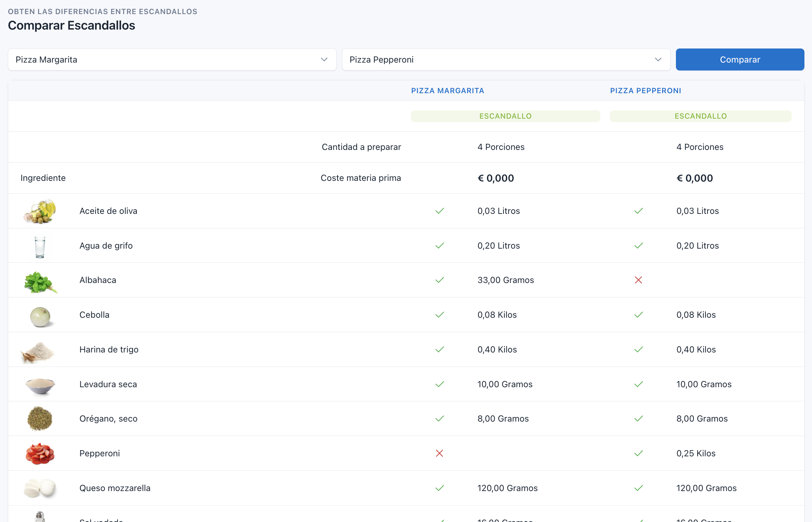Click Pepperoni's green check for Queso mozzarella

(638, 488)
